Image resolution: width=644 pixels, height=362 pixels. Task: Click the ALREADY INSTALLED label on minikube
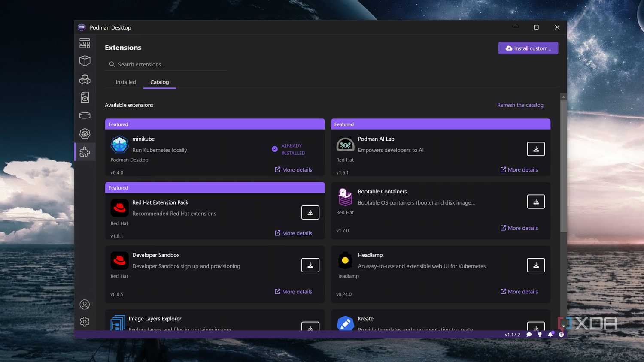pyautogui.click(x=293, y=149)
